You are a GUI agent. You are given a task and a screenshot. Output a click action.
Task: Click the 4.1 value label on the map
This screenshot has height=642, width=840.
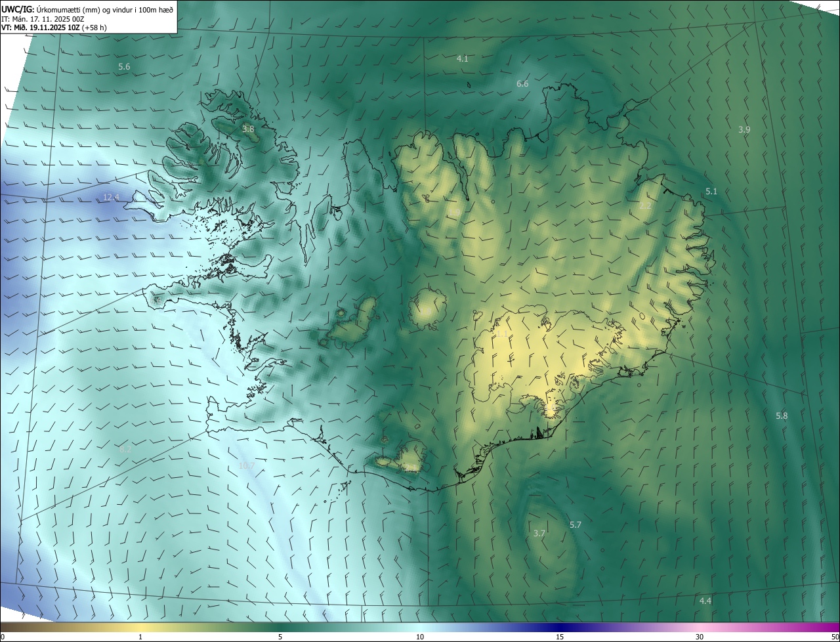click(x=463, y=58)
